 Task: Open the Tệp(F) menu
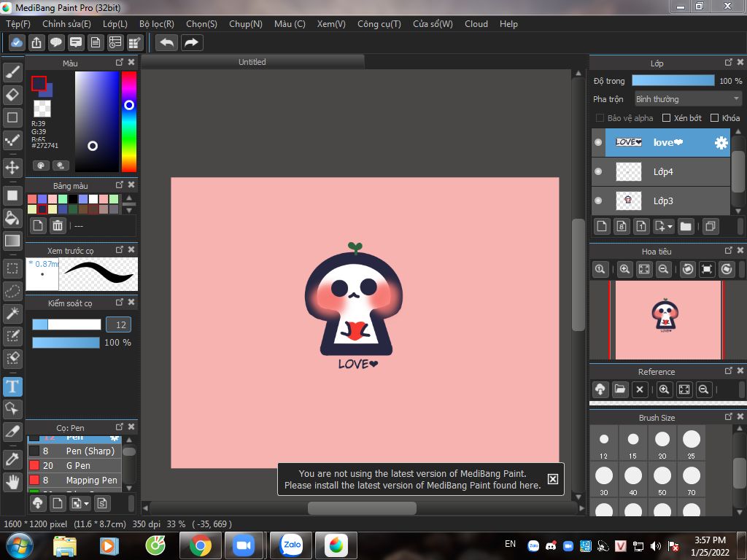18,24
